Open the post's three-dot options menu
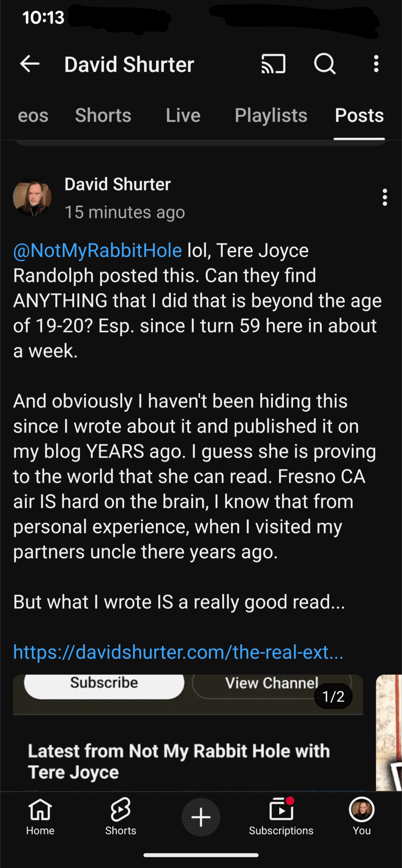402x868 pixels. pyautogui.click(x=384, y=197)
